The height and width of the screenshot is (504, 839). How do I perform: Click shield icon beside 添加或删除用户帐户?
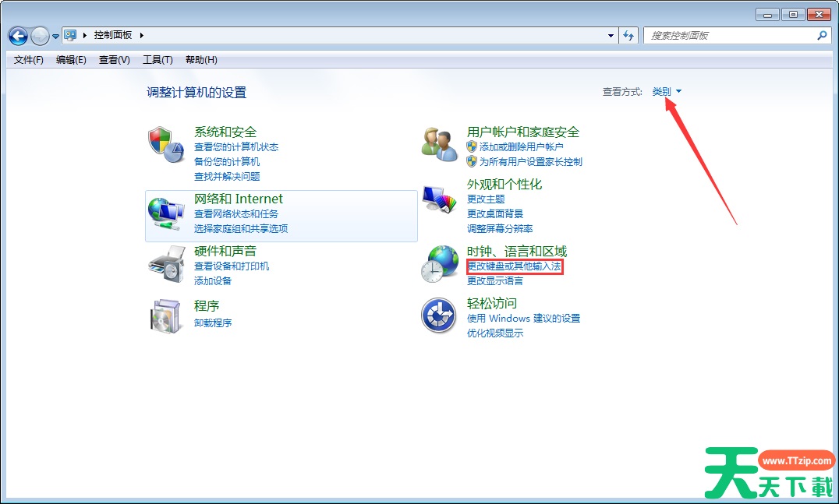click(472, 146)
